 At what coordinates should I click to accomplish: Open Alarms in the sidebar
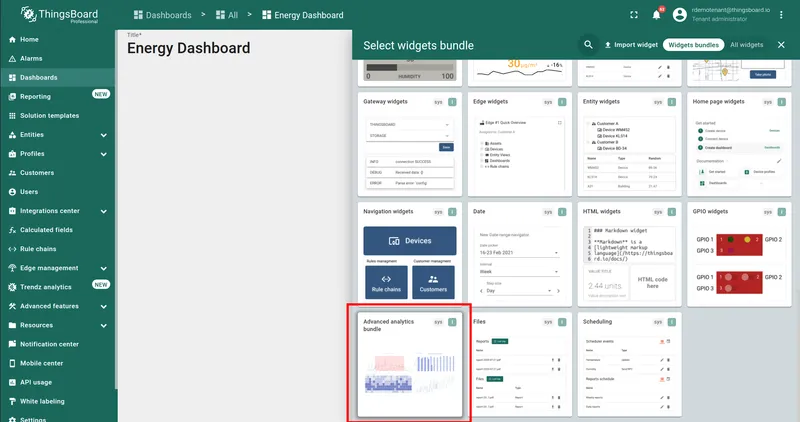click(x=58, y=59)
